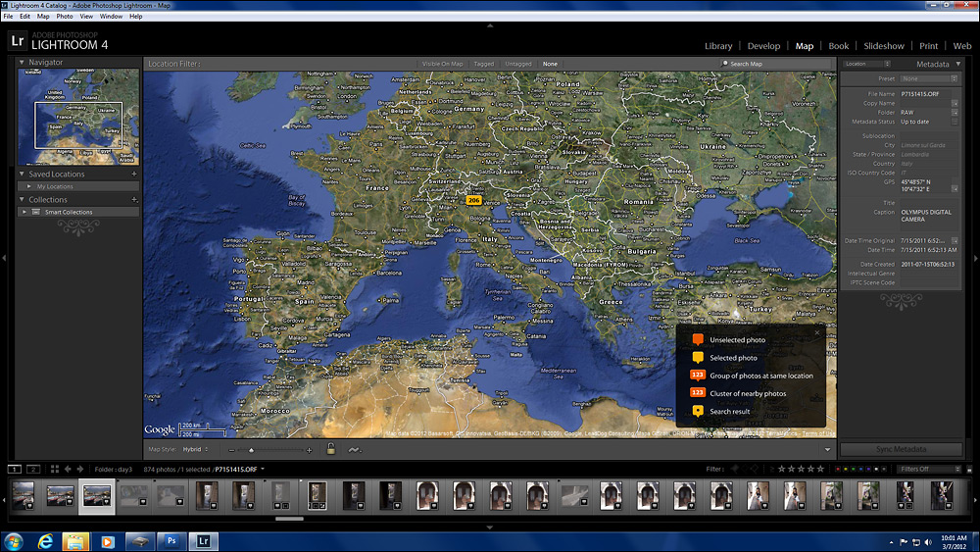
Task: Move the map zoom slider handle
Action: 251,450
